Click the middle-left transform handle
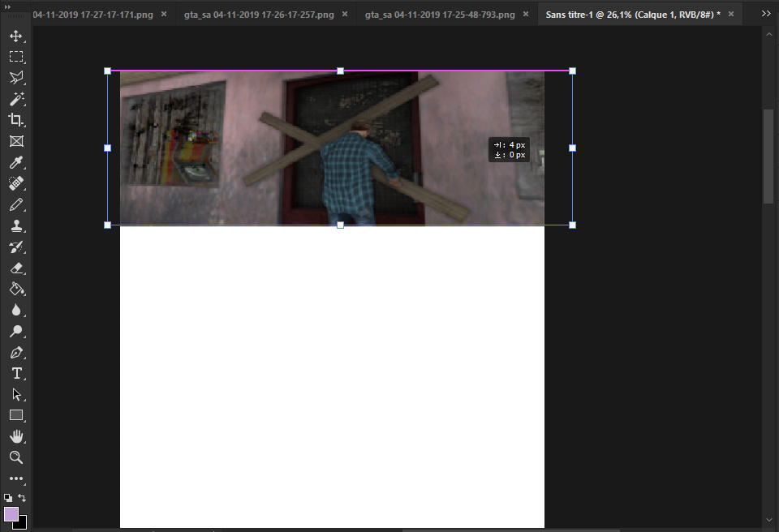 tap(107, 148)
